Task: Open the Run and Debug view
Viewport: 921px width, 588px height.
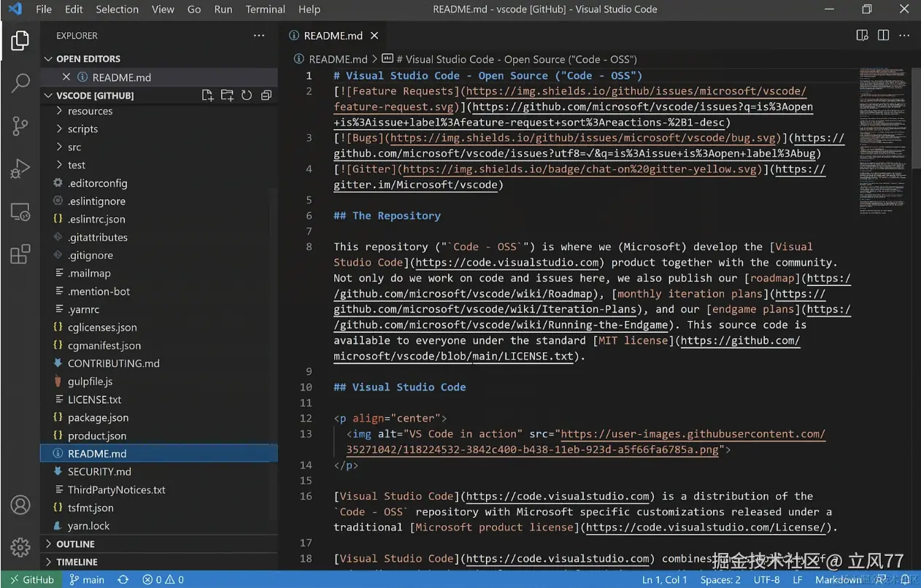Action: tap(20, 169)
